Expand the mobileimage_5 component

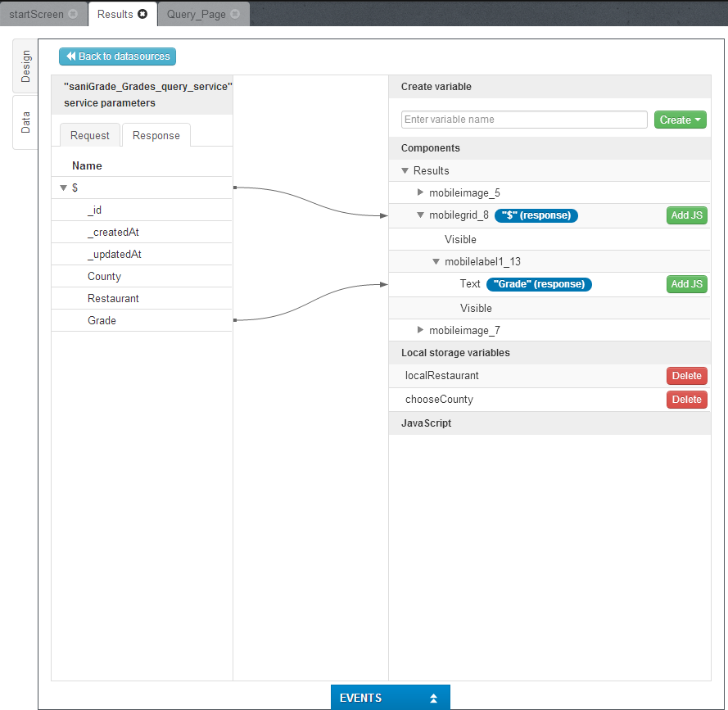421,192
